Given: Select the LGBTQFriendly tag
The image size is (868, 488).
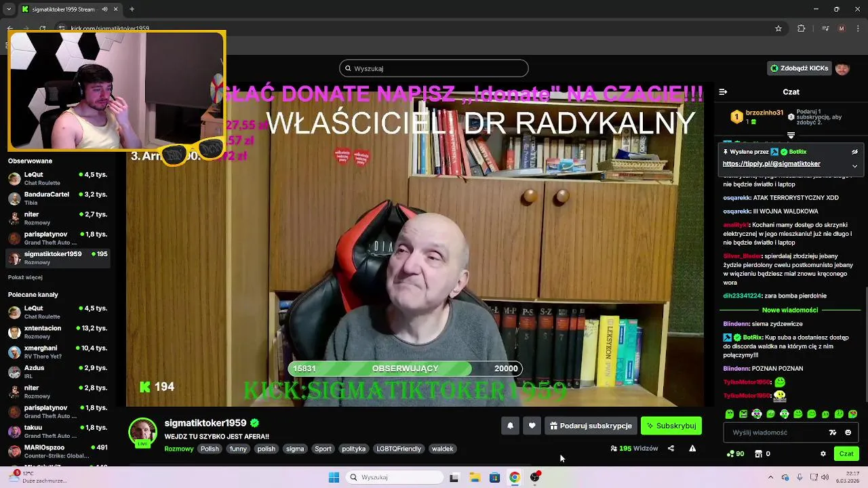Looking at the screenshot, I should click(399, 449).
